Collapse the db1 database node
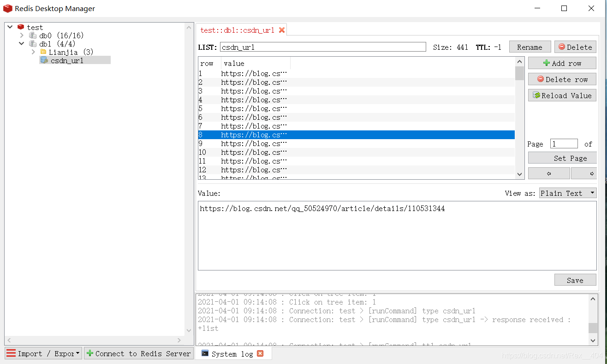The image size is (607, 364). coord(21,43)
